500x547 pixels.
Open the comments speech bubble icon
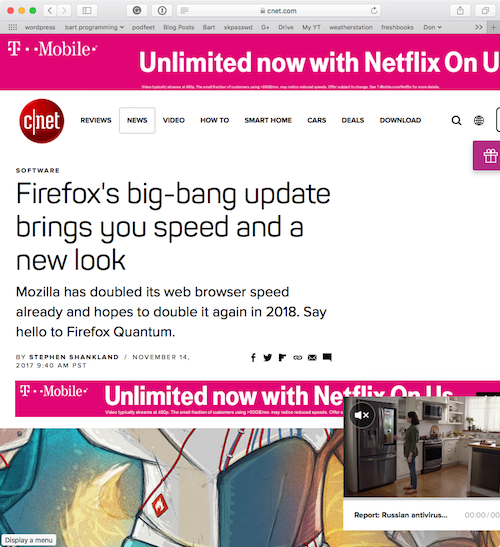[x=327, y=357]
